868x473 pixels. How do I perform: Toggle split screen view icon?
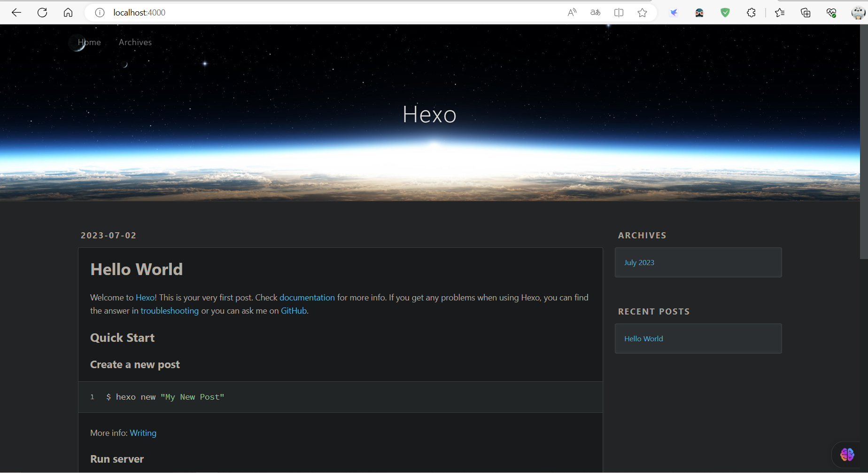coord(619,13)
